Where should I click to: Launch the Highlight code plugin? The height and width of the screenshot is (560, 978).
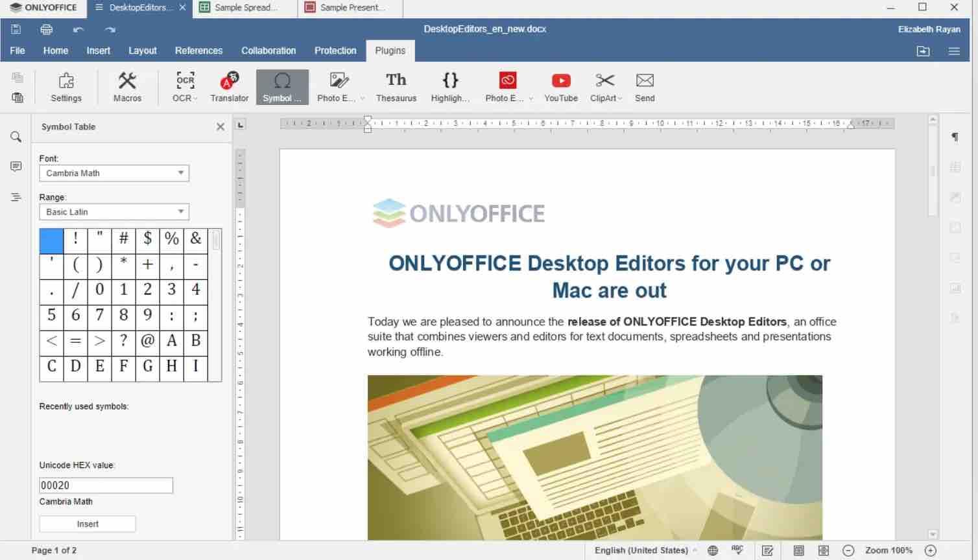pos(451,87)
